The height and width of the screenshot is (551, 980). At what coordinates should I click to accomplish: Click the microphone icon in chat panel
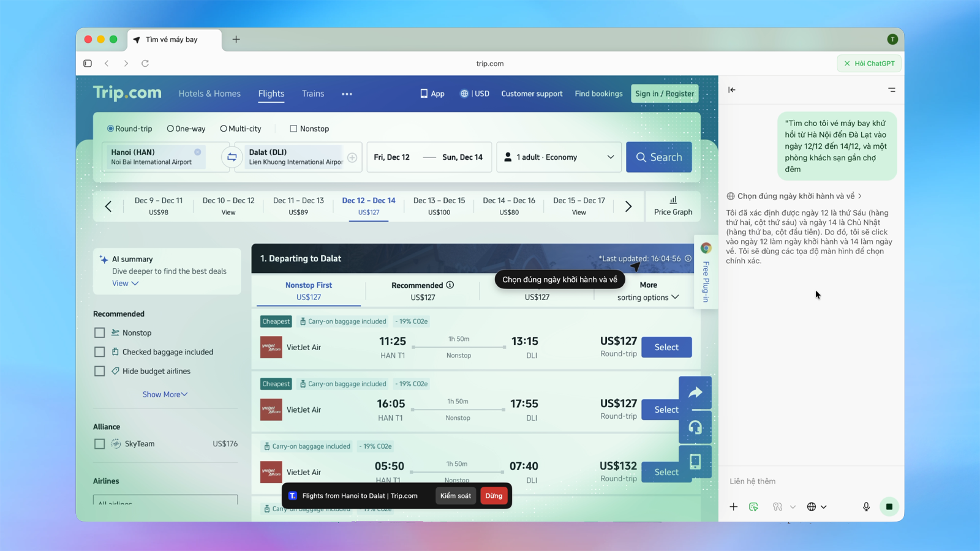[x=866, y=507]
